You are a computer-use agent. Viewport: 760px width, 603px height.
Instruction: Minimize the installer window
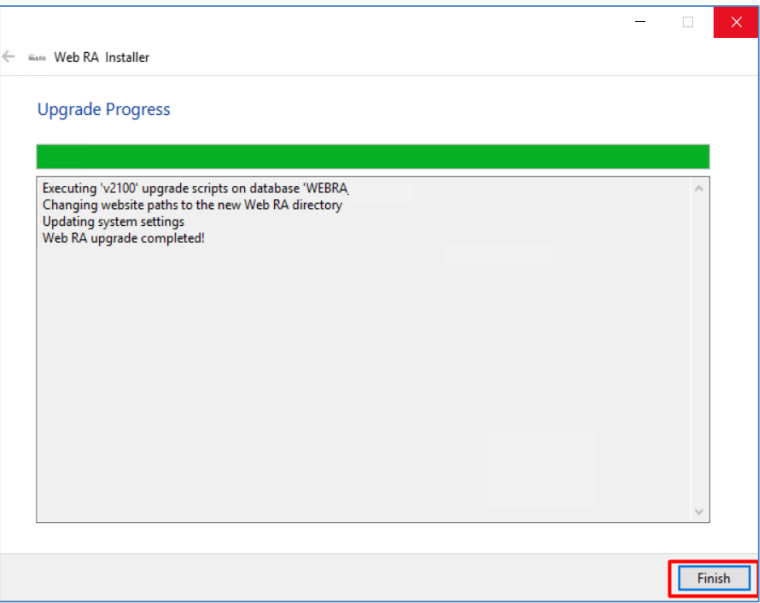640,22
